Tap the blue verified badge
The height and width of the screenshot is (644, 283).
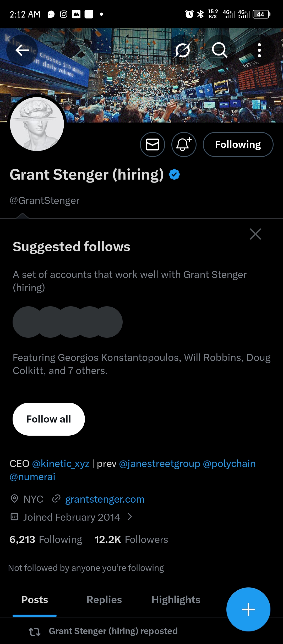[174, 175]
